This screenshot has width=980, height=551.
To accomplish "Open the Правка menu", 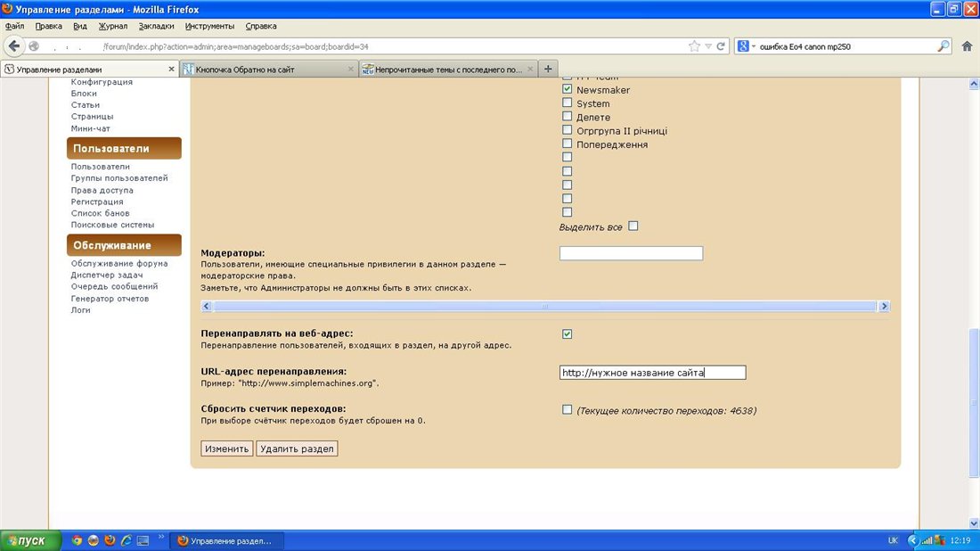I will click(48, 26).
